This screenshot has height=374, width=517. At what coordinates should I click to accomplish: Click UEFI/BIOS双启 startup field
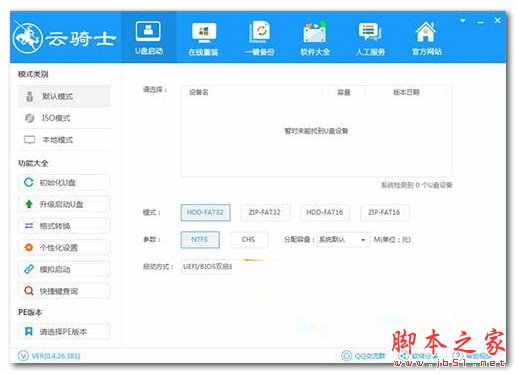pyautogui.click(x=207, y=267)
